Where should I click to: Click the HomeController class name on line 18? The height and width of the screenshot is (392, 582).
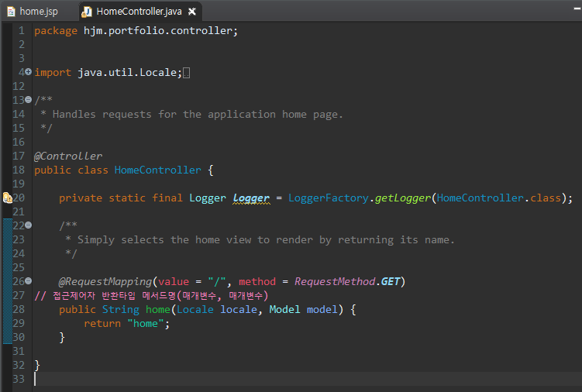tap(158, 170)
